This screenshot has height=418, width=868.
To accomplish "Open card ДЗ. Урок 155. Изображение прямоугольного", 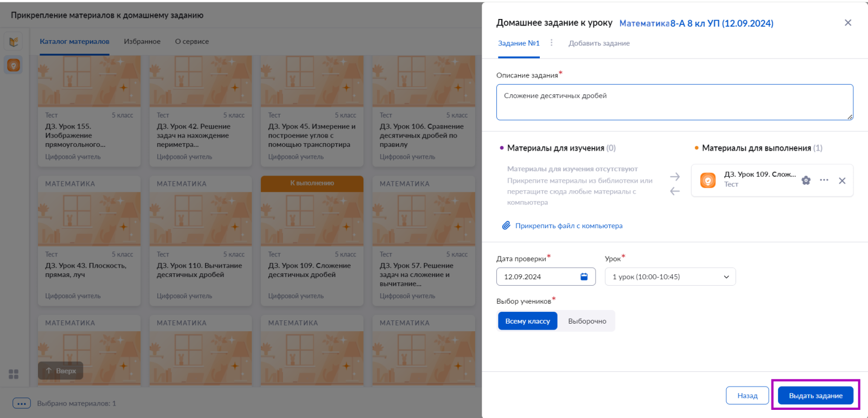I will [x=89, y=111].
